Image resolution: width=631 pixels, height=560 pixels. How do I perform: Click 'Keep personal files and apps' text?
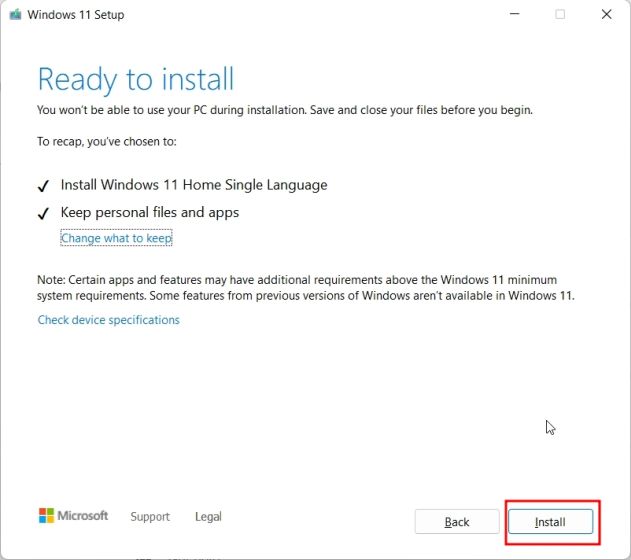(150, 212)
